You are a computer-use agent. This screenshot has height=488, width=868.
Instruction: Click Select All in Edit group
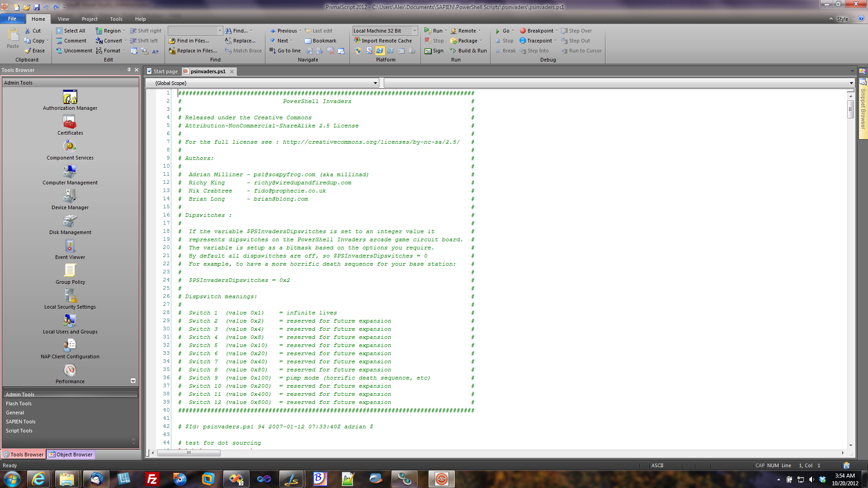coord(71,31)
